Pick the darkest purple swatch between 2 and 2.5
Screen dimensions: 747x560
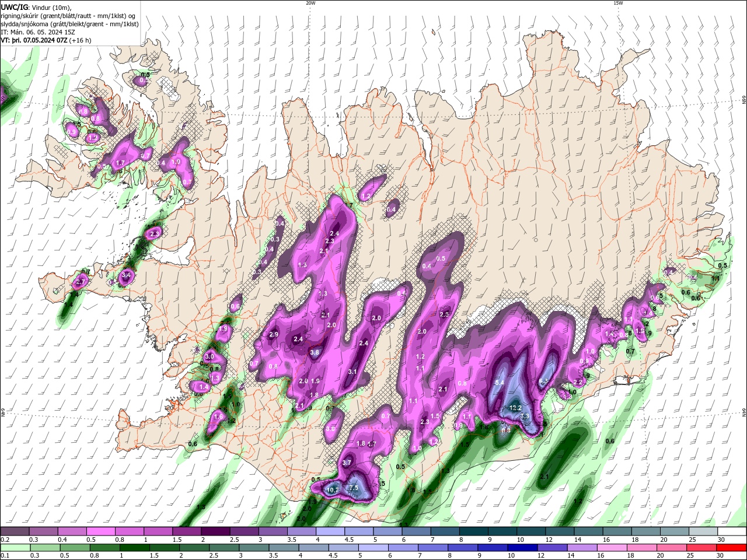pyautogui.click(x=215, y=531)
